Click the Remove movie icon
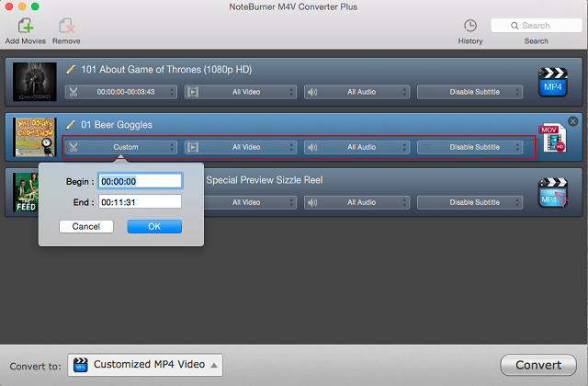This screenshot has width=588, height=386. point(66,26)
